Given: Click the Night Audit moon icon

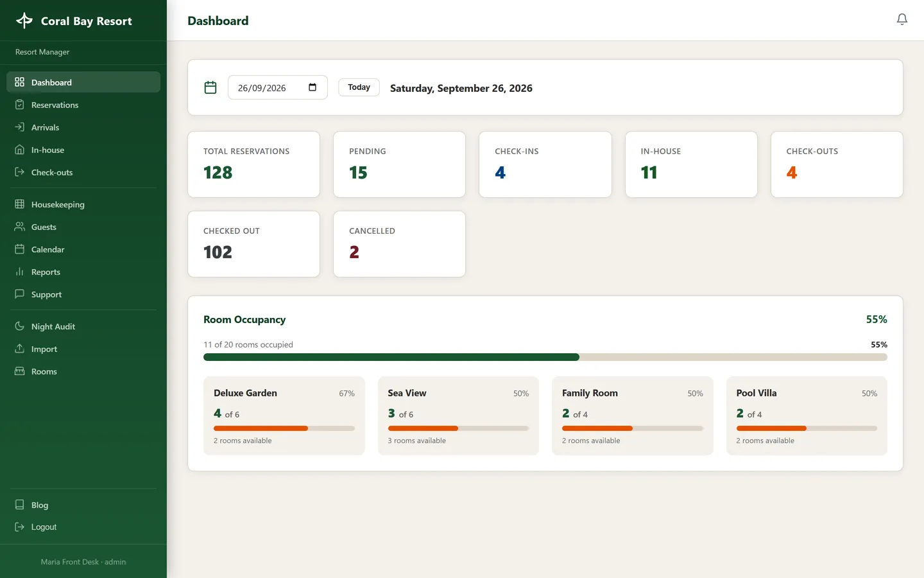Looking at the screenshot, I should click(x=19, y=326).
